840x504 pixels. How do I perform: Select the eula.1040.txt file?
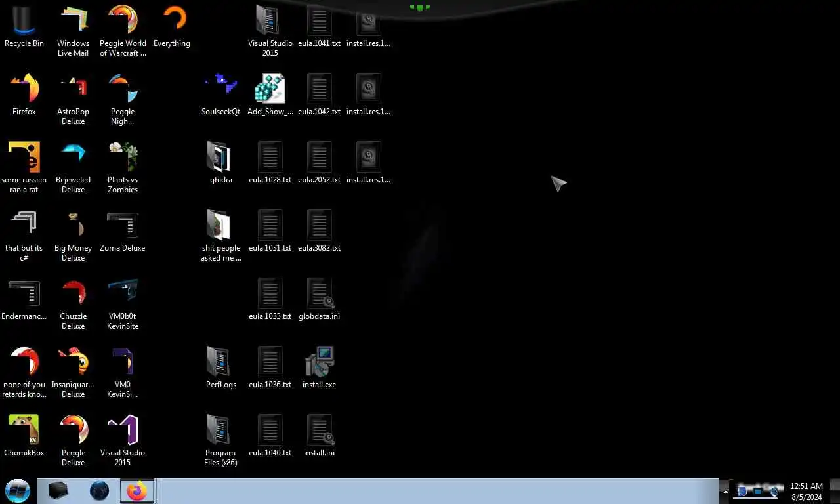pyautogui.click(x=270, y=436)
